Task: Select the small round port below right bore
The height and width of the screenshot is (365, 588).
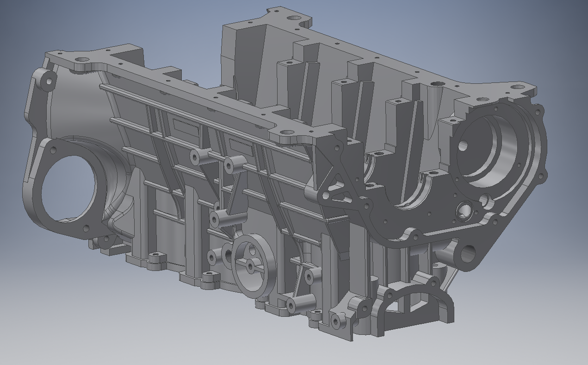Action: [x=463, y=212]
